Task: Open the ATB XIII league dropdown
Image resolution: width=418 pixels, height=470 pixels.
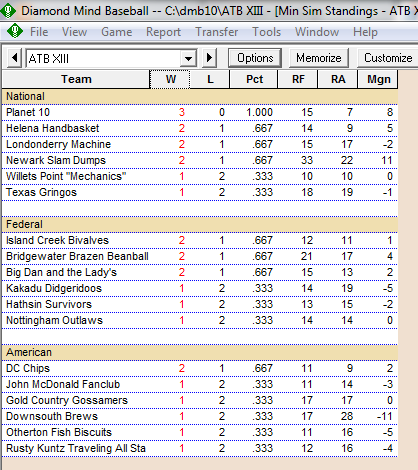Action: click(188, 58)
